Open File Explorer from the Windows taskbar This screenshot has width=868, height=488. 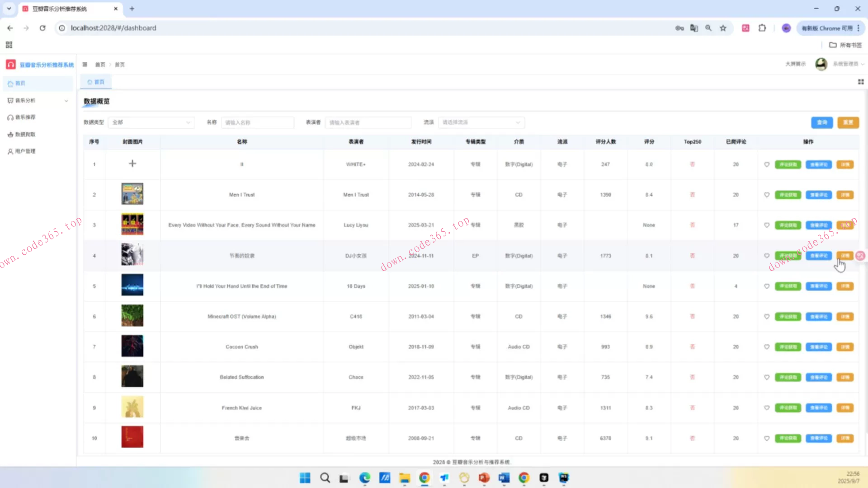404,478
